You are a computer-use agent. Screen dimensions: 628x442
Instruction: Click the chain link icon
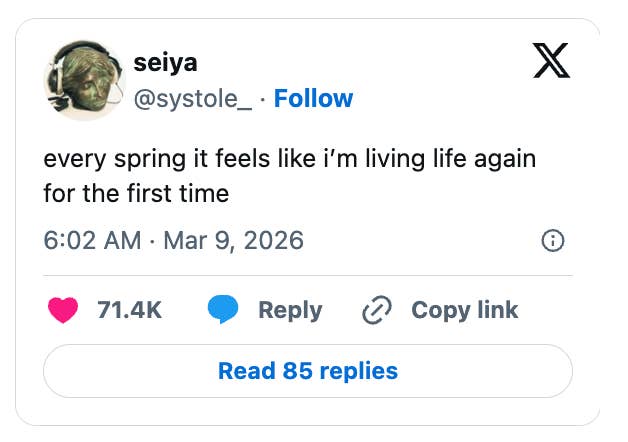click(376, 310)
